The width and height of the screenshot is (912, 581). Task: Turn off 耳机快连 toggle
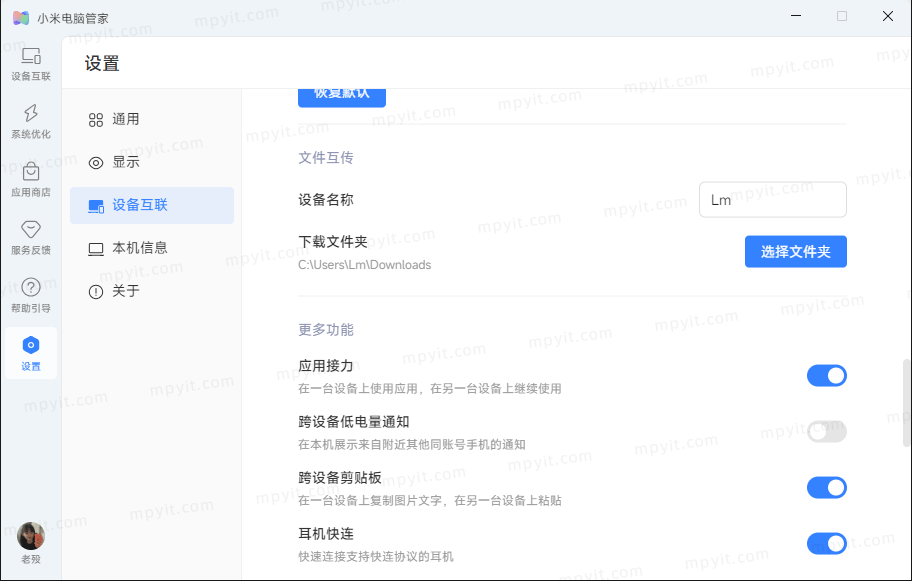tap(826, 543)
